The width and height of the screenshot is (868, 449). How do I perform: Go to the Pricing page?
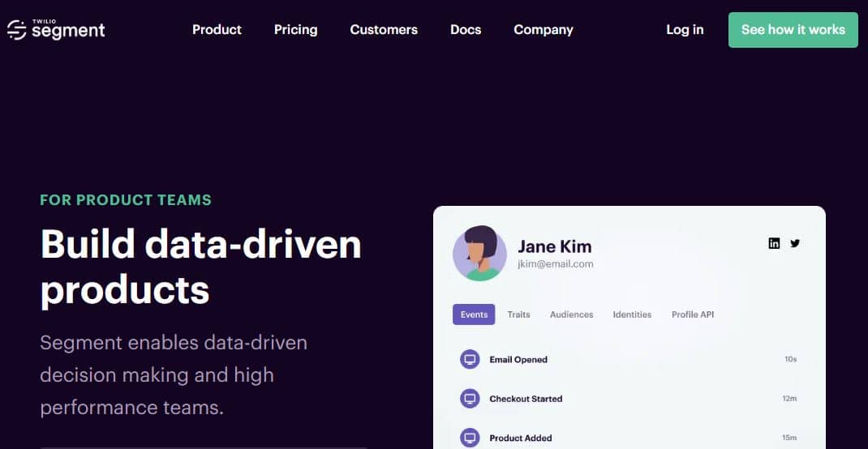pyautogui.click(x=295, y=30)
